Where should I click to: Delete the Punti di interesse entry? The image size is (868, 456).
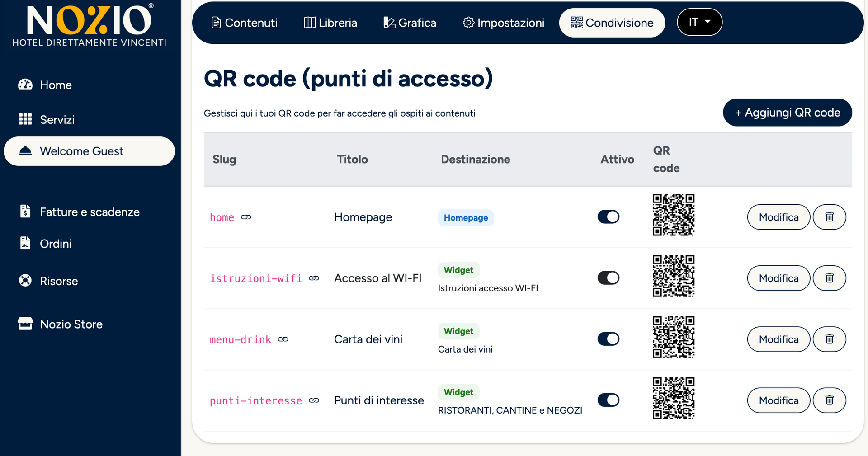[x=829, y=400]
